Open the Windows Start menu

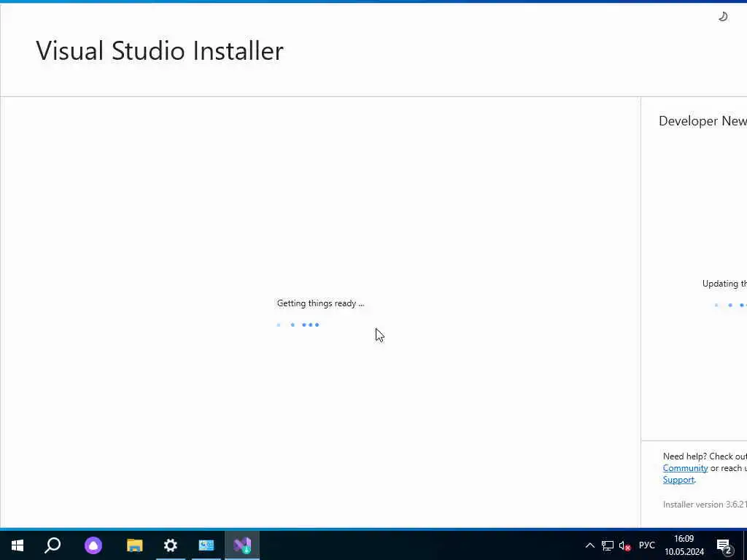click(18, 545)
